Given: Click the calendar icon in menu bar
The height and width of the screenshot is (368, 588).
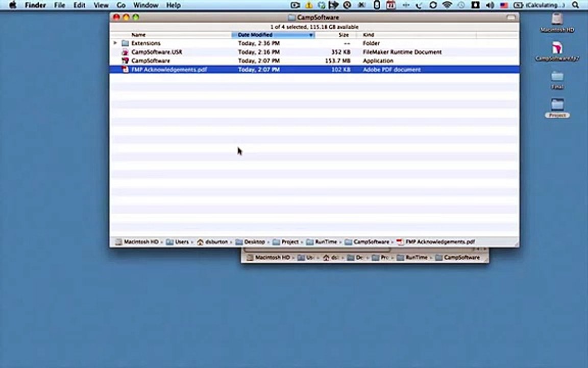Looking at the screenshot, I should tap(391, 5).
